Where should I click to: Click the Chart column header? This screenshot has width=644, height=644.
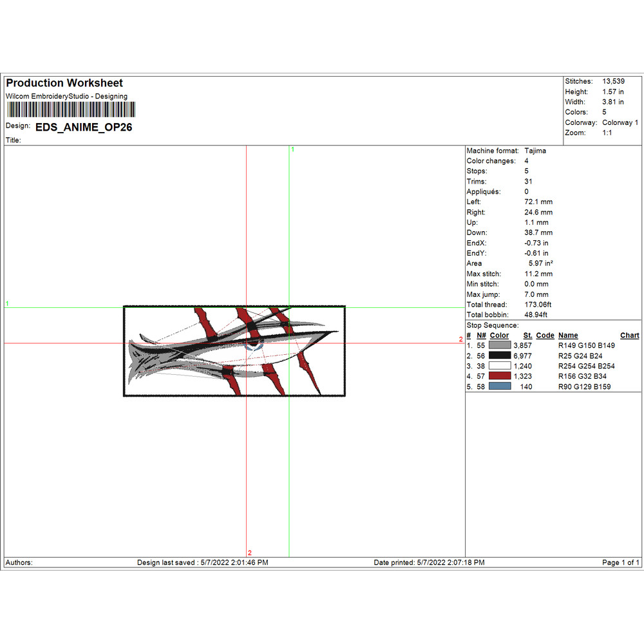point(629,336)
